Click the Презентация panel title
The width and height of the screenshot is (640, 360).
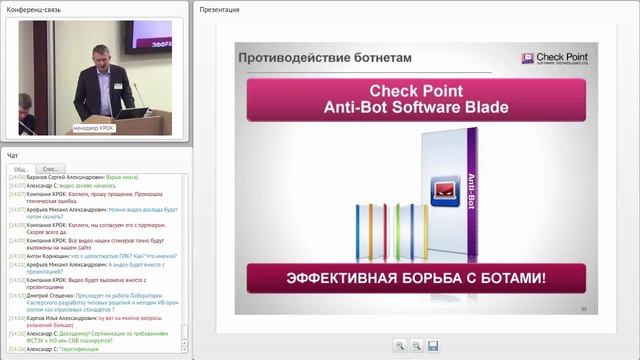219,9
